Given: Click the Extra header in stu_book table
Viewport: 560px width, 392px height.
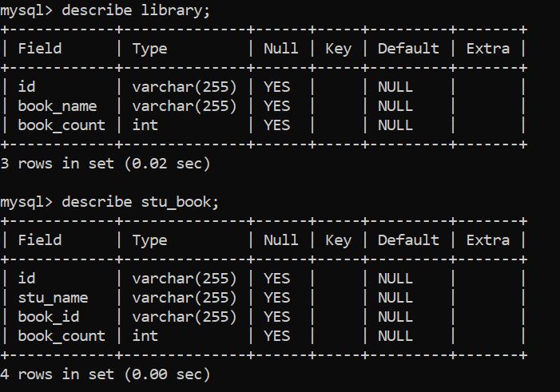Looking at the screenshot, I should (x=488, y=240).
